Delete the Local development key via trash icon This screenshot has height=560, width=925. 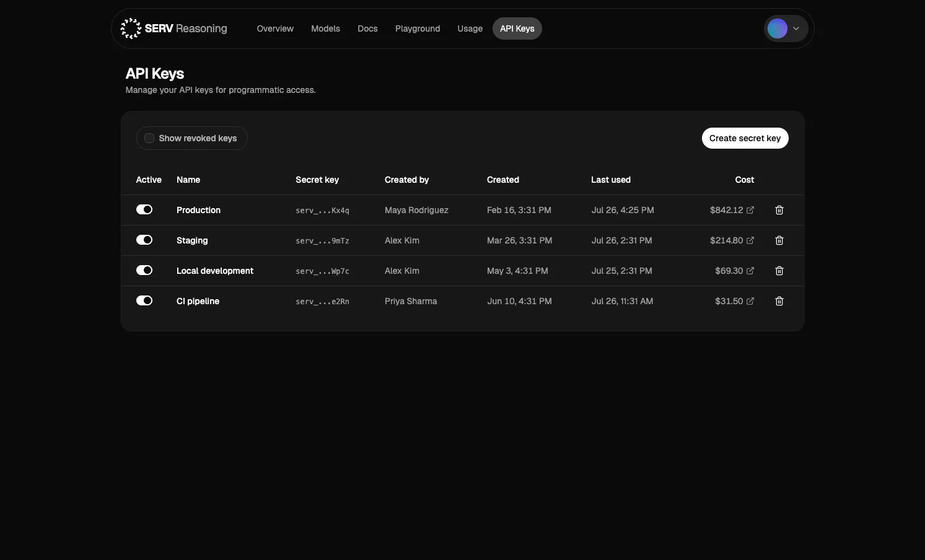[x=779, y=271]
